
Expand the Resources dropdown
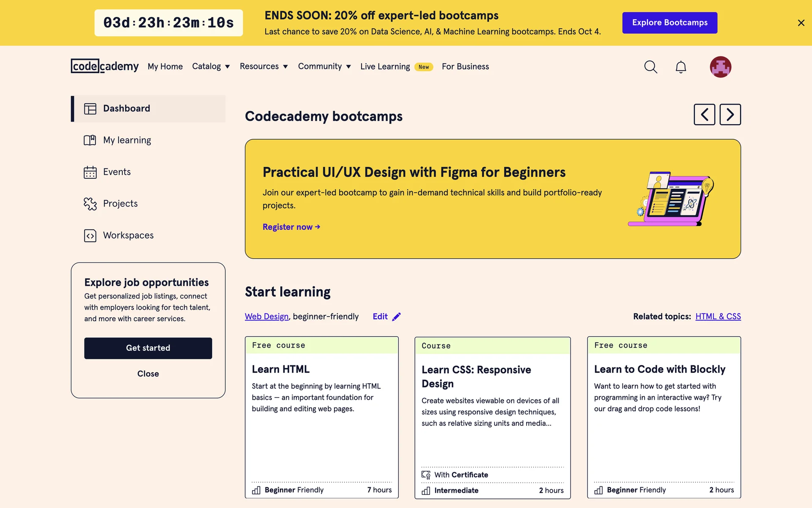click(x=263, y=66)
